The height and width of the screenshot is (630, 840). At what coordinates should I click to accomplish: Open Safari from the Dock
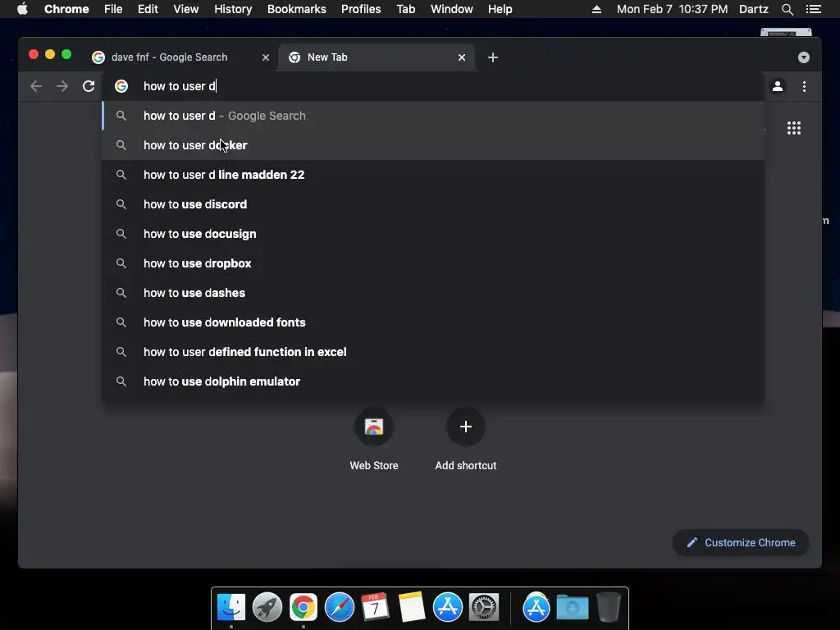coord(339,608)
